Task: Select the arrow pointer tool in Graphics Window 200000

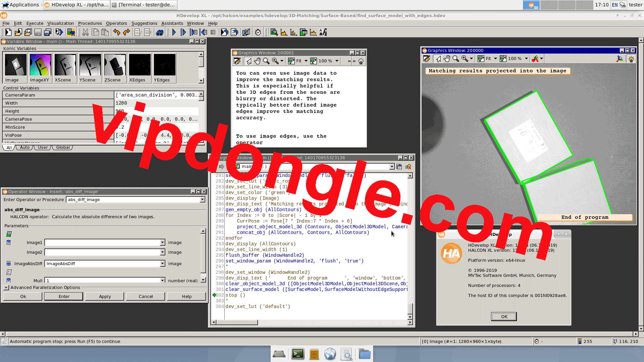Action: tap(438, 58)
